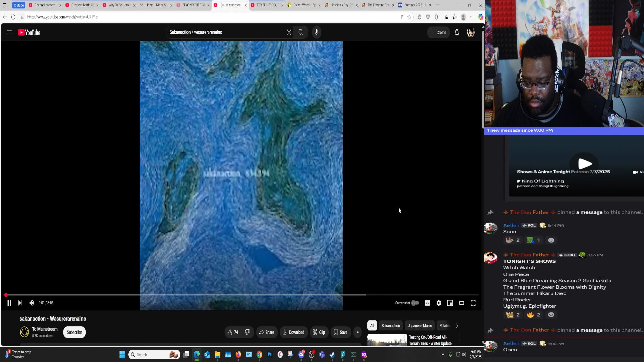Switch to the Summer 2025 tab
644x362 pixels.
pos(415,5)
